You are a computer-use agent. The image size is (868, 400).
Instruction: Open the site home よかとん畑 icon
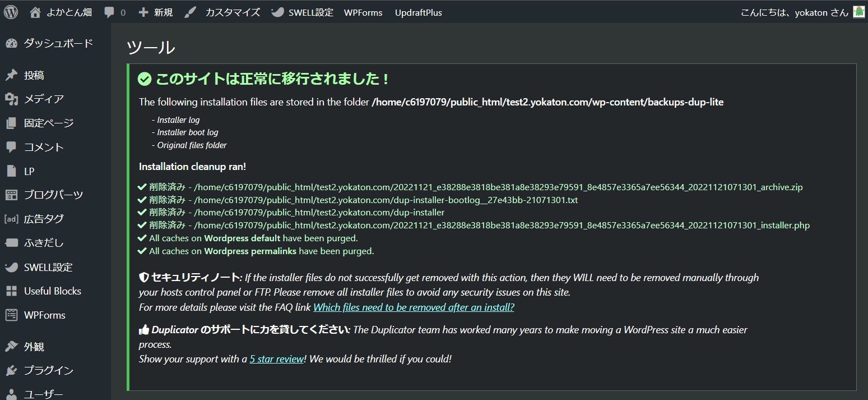tap(35, 12)
